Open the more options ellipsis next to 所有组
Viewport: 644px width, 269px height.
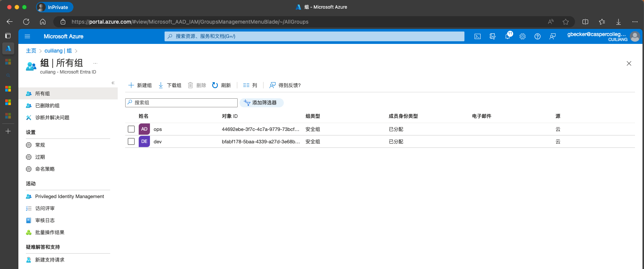(x=95, y=63)
